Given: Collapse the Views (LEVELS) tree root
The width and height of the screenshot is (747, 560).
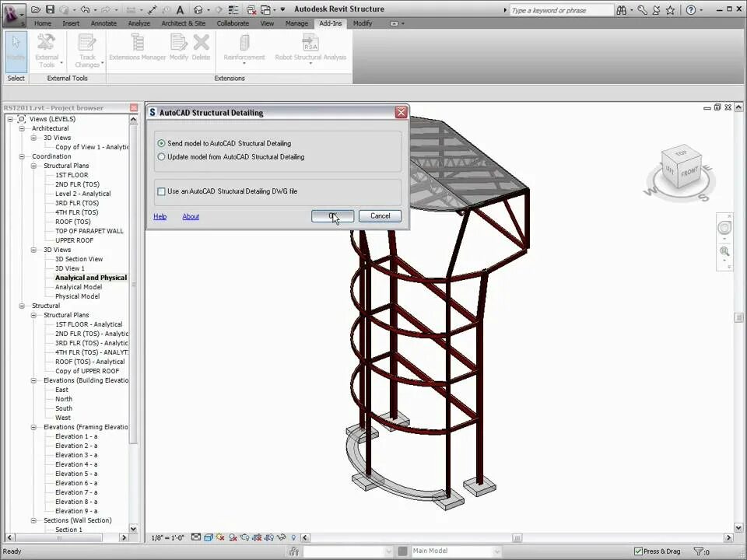Looking at the screenshot, I should coord(10,119).
